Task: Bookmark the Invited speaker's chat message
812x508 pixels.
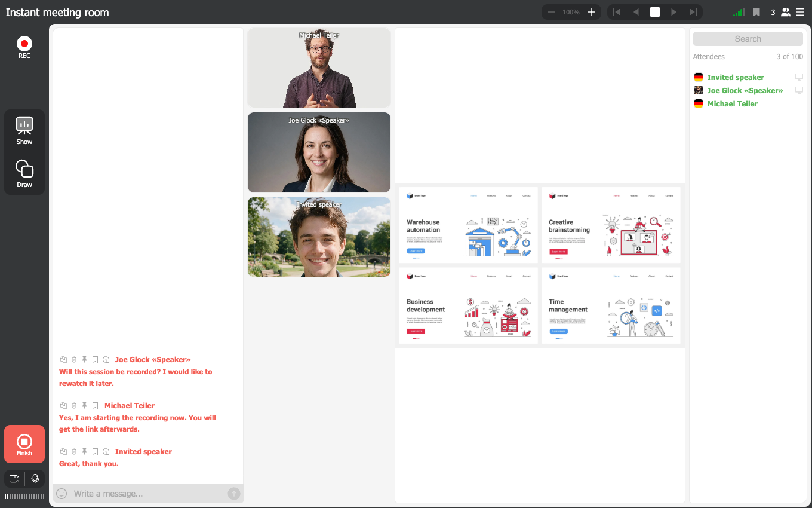Action: click(x=95, y=451)
